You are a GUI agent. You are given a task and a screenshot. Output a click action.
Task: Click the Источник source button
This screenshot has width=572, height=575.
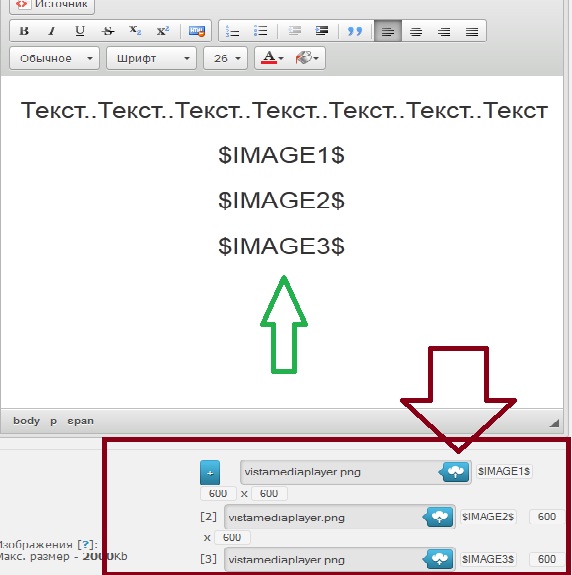click(x=52, y=4)
